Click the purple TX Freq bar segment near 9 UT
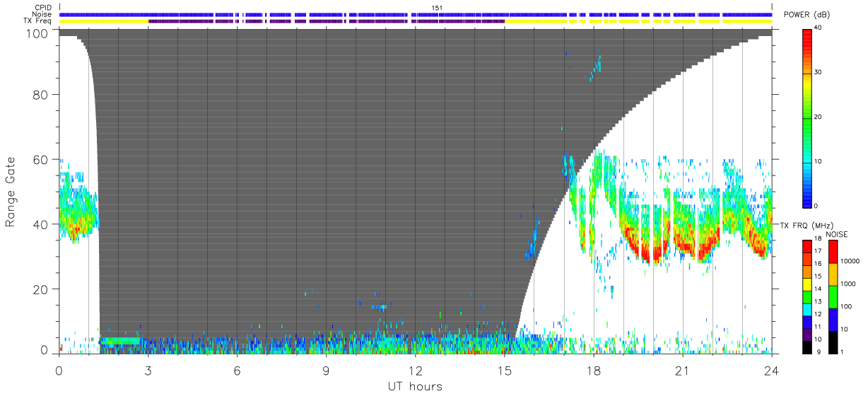 click(x=326, y=21)
